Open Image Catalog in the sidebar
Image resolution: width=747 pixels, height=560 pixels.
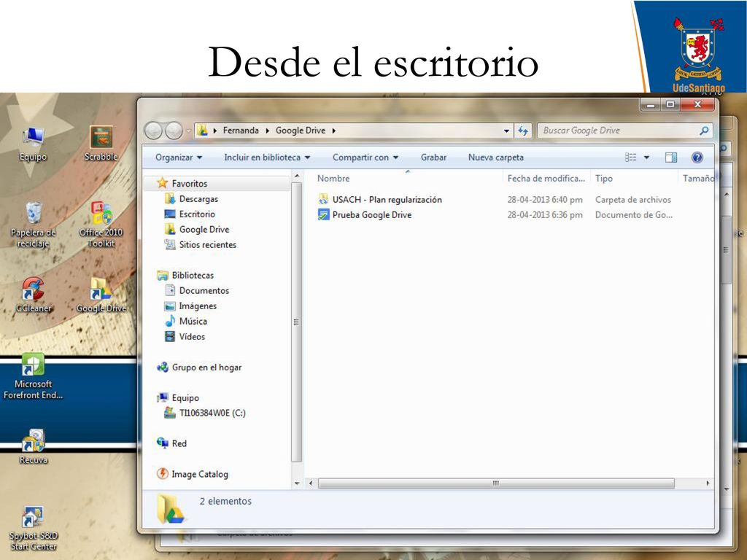coord(200,474)
